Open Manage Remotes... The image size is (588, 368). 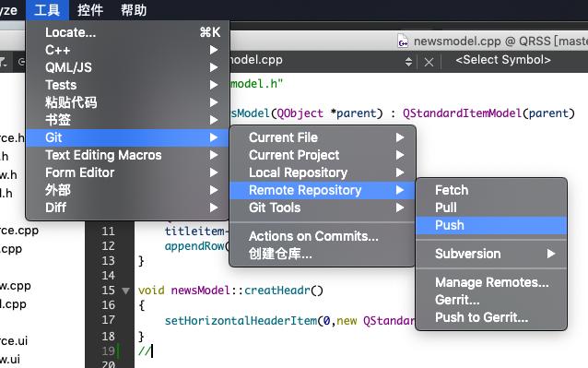[491, 282]
